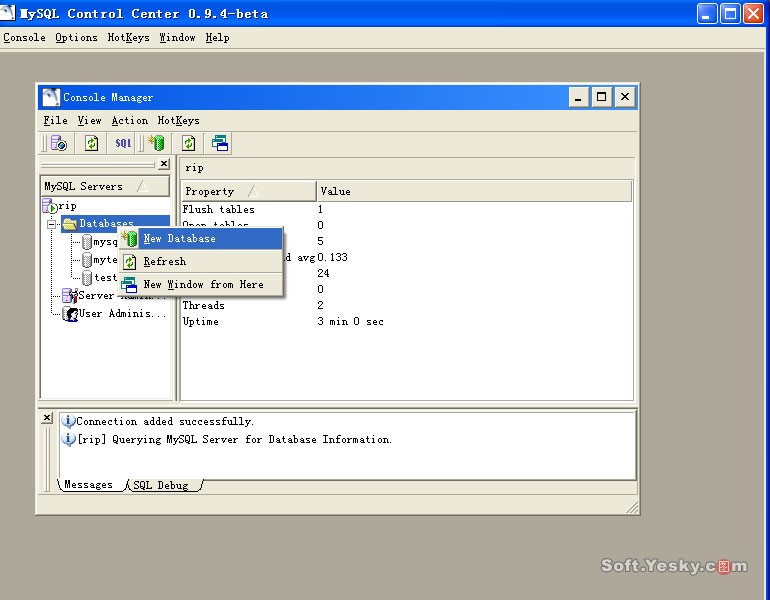Click the window icon in context menu

pyautogui.click(x=130, y=285)
